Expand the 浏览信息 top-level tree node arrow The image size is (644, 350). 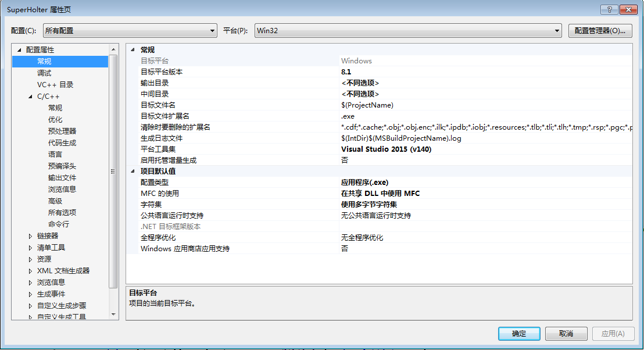(x=30, y=283)
